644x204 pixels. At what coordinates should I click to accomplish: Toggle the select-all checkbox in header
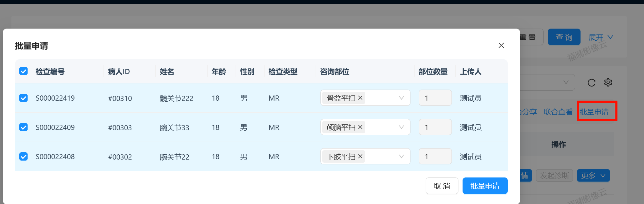pyautogui.click(x=23, y=71)
